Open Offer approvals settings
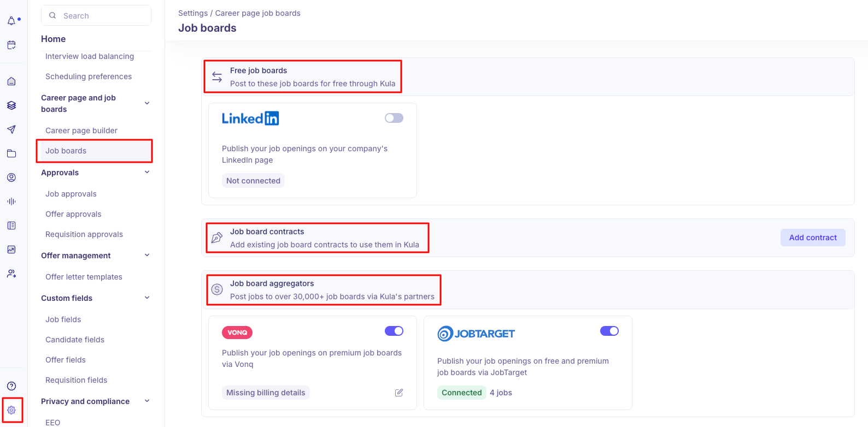868x427 pixels. [x=73, y=214]
